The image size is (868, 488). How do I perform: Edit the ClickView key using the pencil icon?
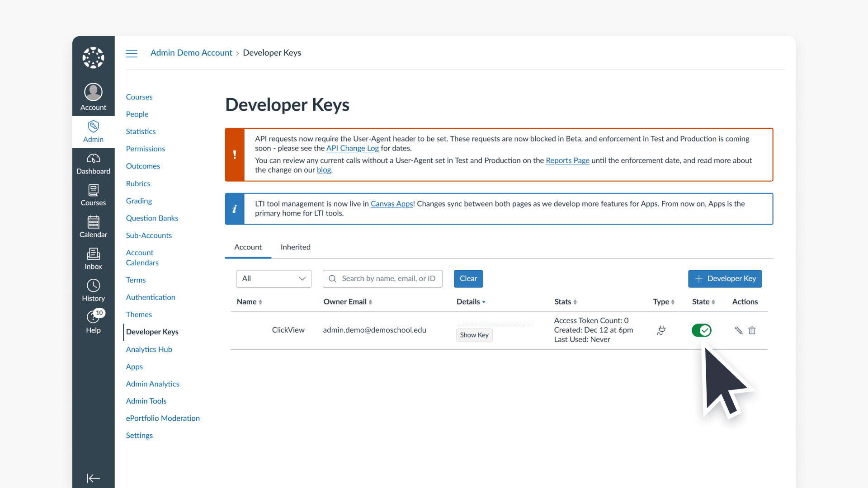coord(738,330)
